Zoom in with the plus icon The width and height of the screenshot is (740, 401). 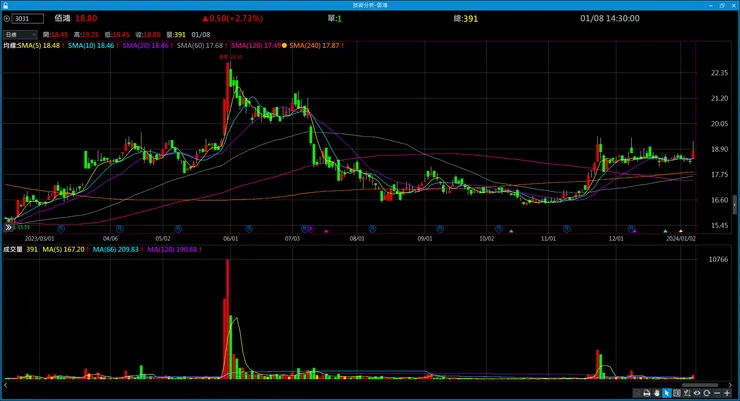[727, 393]
